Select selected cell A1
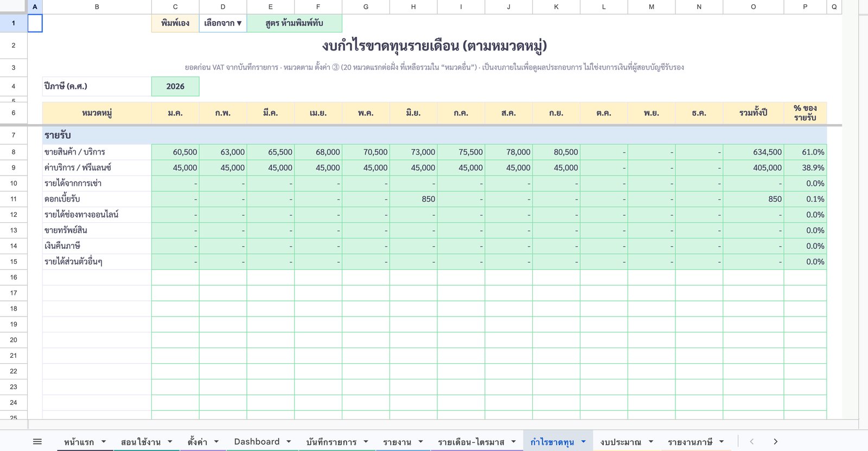The width and height of the screenshot is (868, 451). pos(35,23)
